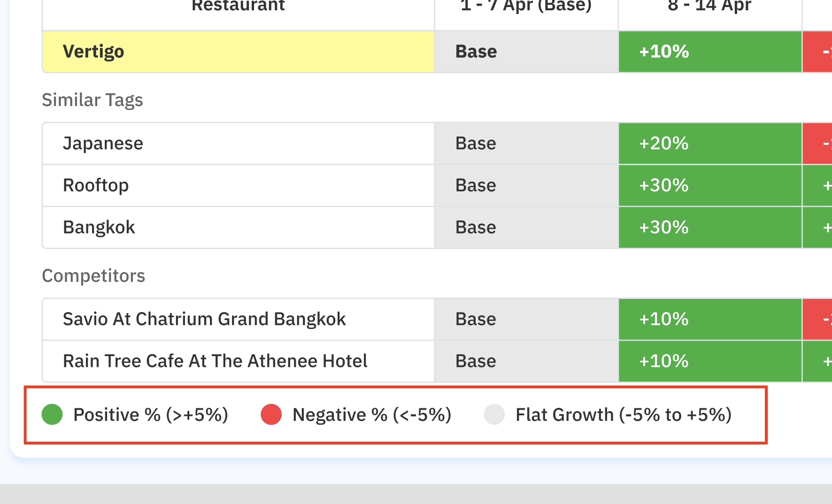This screenshot has height=504, width=832.
Task: Click the gray Flat Growth legend dot
Action: point(494,414)
